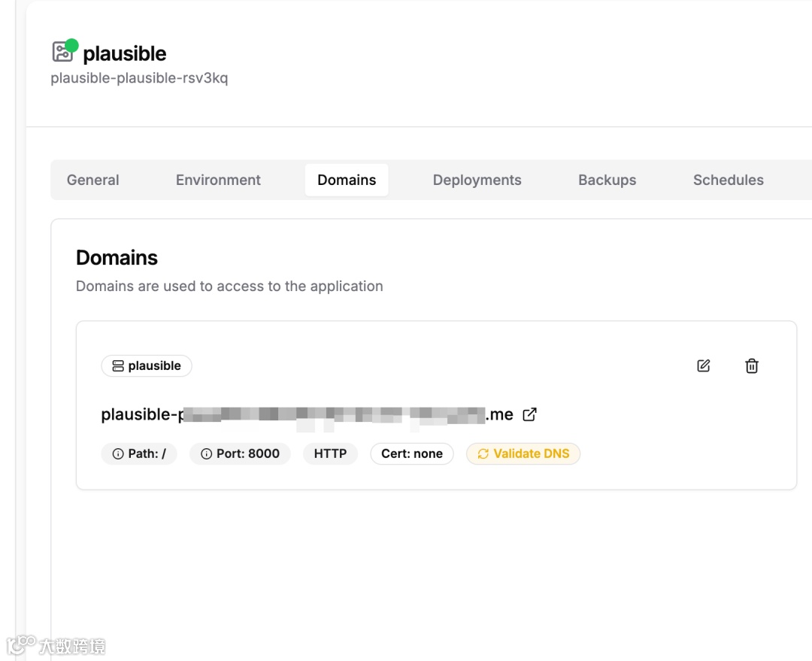Click the server icon in plausible badge

[x=118, y=365]
